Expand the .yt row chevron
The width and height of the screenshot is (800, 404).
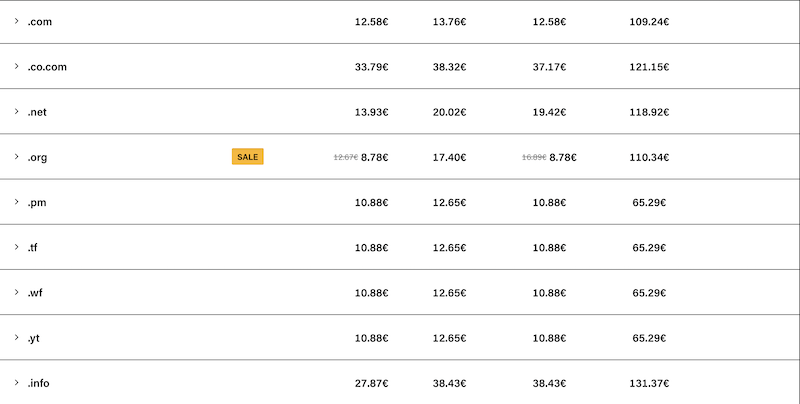coord(16,337)
